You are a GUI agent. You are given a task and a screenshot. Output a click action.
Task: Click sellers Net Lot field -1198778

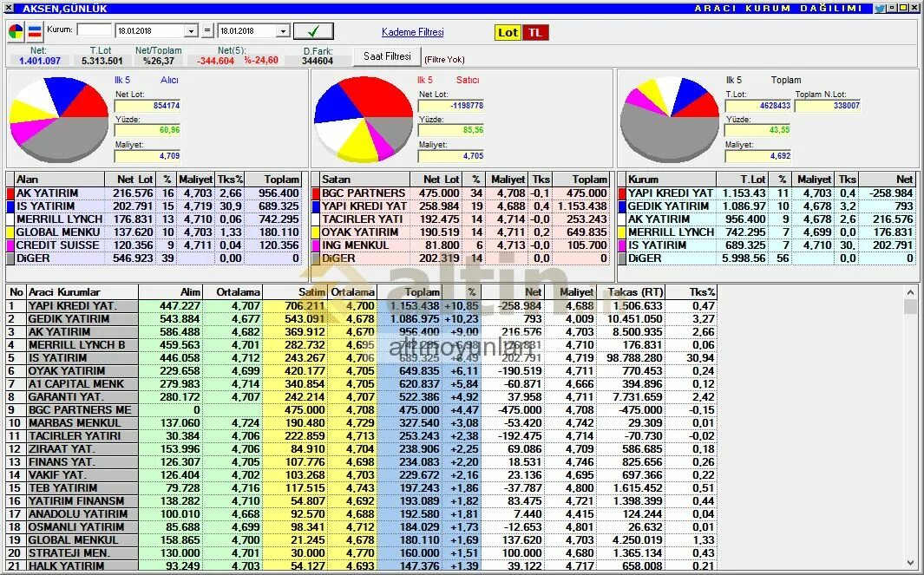tap(451, 106)
